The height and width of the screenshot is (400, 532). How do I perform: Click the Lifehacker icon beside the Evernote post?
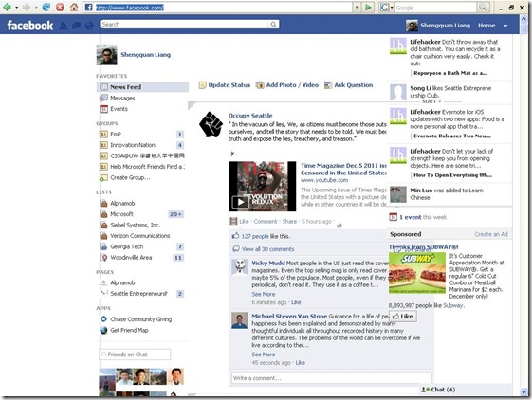[398, 116]
